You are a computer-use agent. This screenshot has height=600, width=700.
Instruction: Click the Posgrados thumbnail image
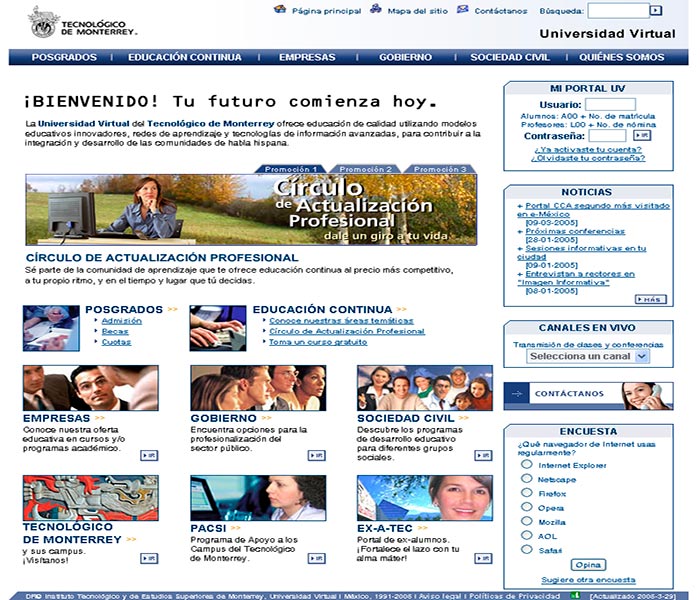pos(51,328)
